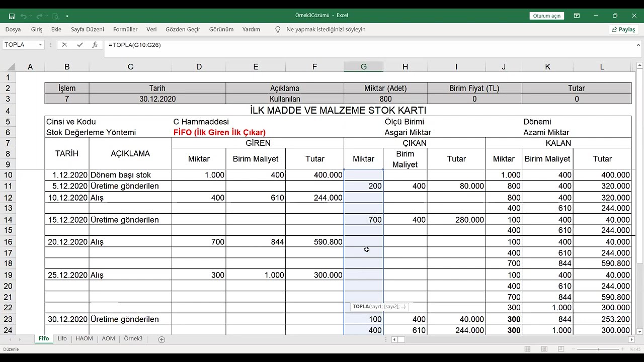Viewport: 644px width, 362px height.
Task: Click inside the formula bar text
Action: tap(135, 45)
